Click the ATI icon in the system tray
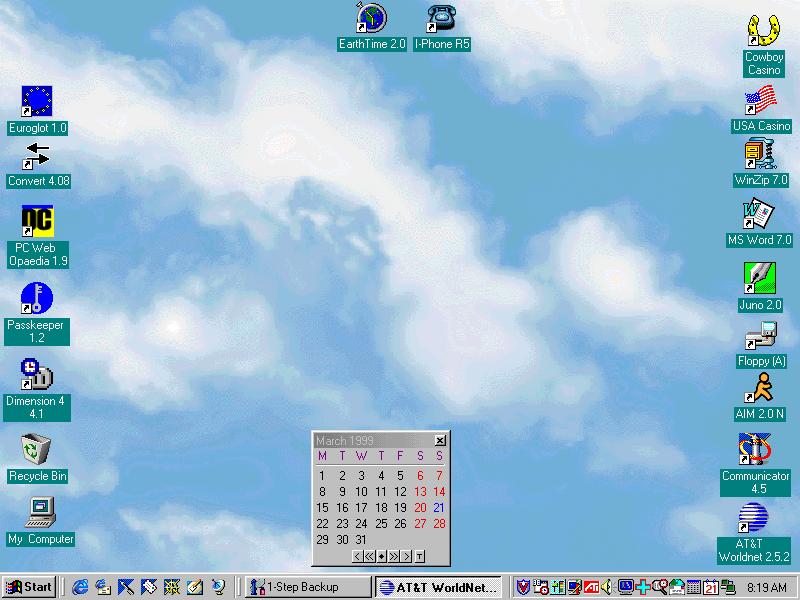Screen dimensions: 800x600 [591, 587]
